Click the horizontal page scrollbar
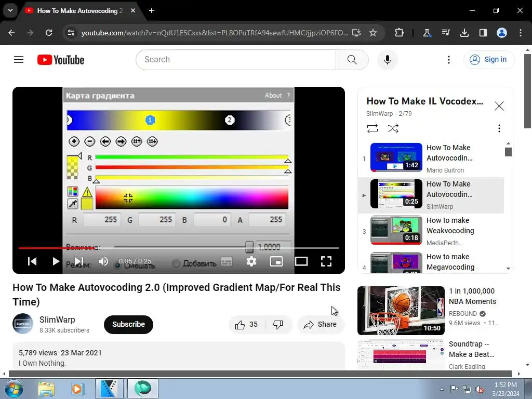The image size is (532, 399). [x=260, y=374]
